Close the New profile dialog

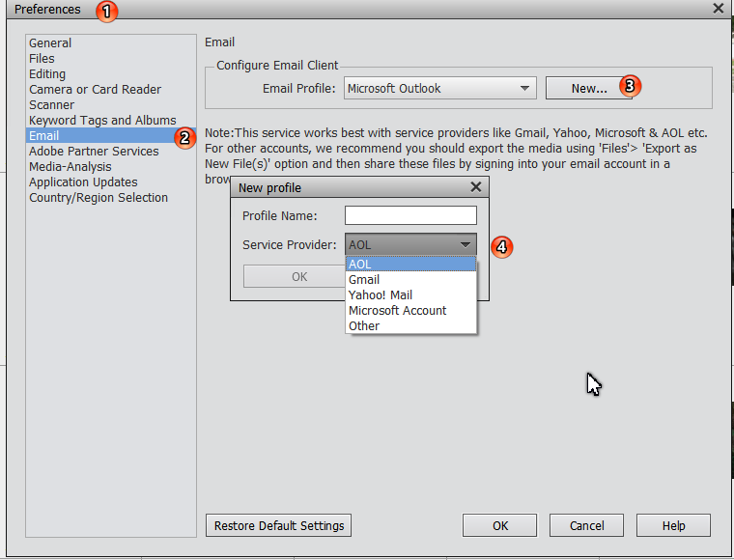pyautogui.click(x=475, y=187)
